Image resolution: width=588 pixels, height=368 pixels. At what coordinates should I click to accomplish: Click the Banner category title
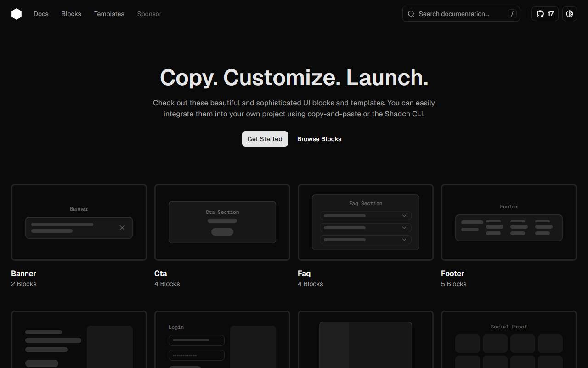point(23,273)
